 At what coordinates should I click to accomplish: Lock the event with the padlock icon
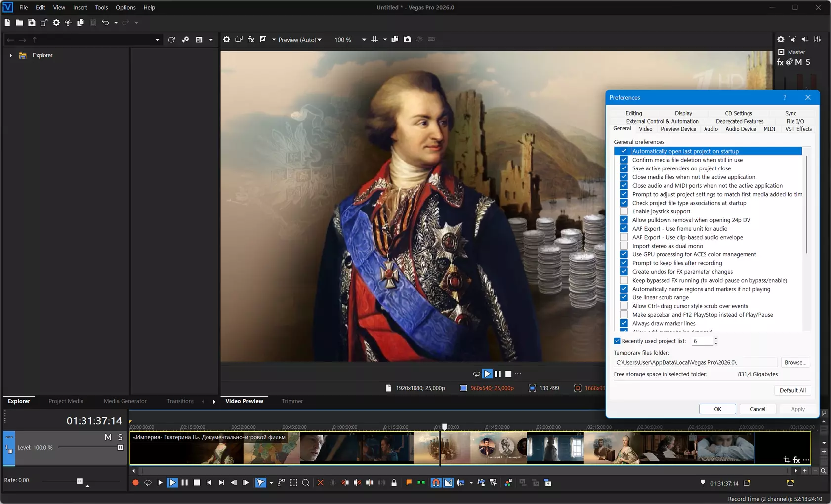[x=394, y=483]
